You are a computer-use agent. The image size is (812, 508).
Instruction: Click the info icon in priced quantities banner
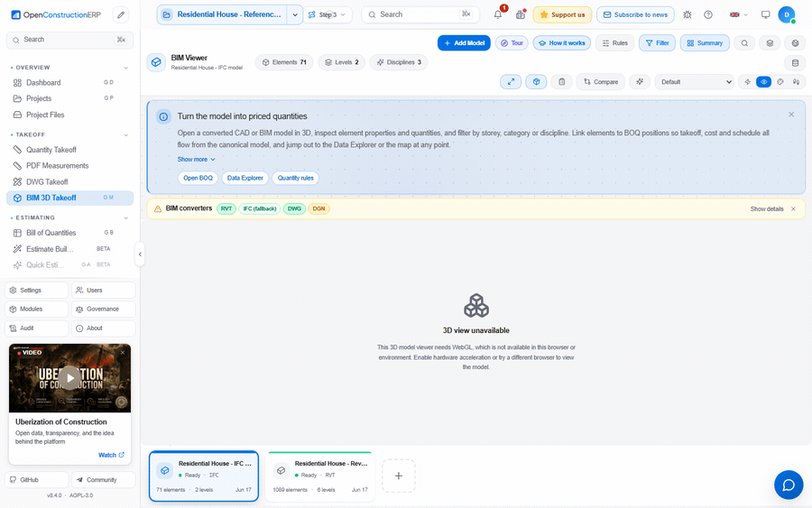(x=163, y=116)
